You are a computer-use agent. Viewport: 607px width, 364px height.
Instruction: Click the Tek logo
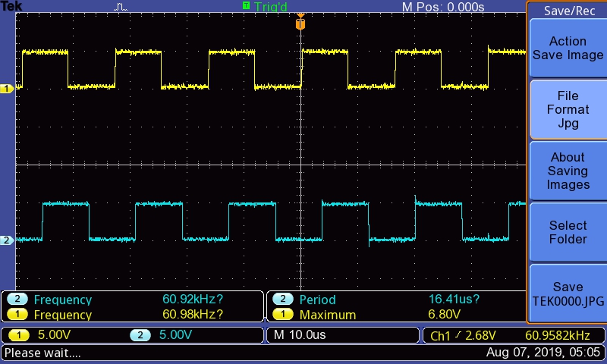point(13,7)
